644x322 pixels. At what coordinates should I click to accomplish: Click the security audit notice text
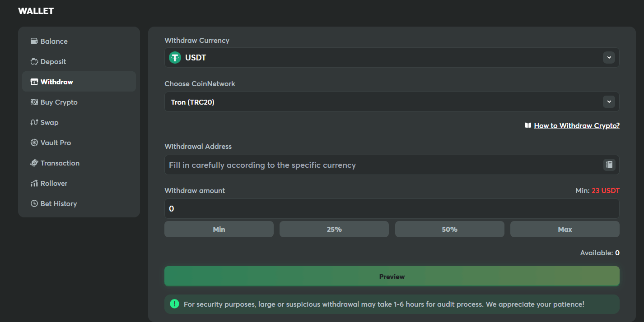384,304
